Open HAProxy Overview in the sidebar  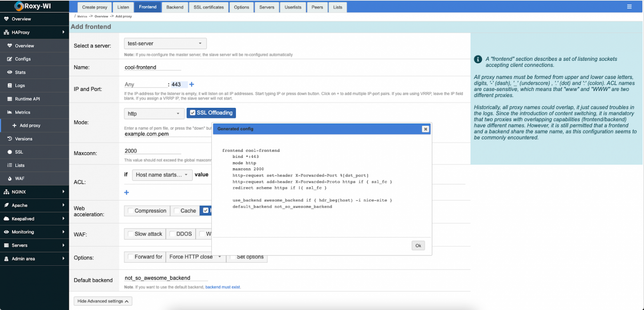24,46
